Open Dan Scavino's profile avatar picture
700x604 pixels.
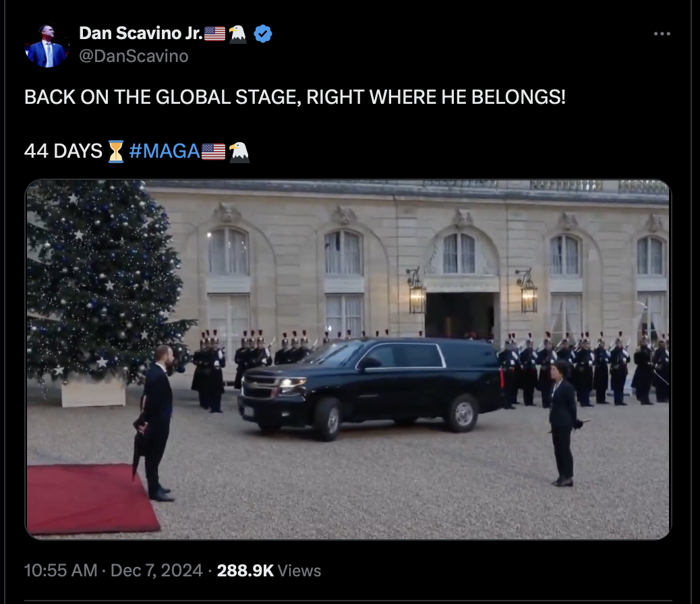click(x=47, y=45)
